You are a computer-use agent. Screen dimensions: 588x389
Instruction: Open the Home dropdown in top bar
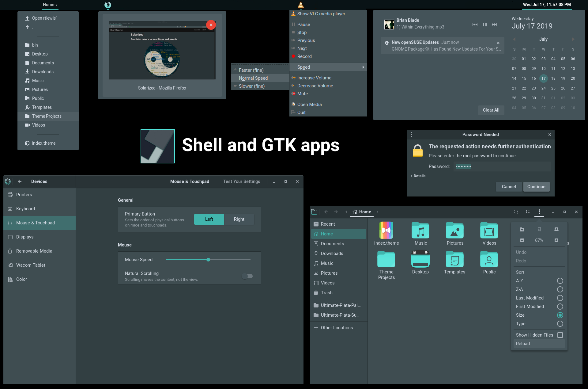pos(50,5)
